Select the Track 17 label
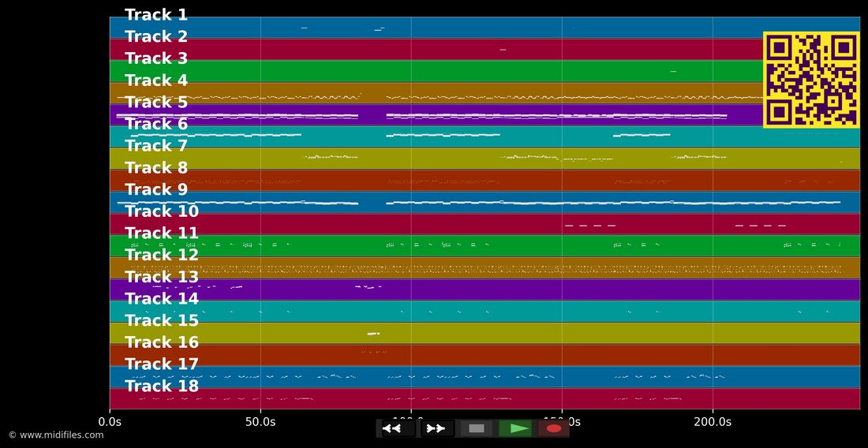868x448 pixels. pos(162,364)
